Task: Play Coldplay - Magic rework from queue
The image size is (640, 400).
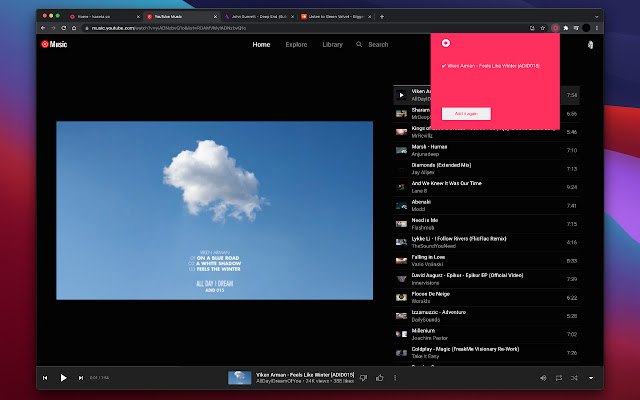Action: (487, 352)
